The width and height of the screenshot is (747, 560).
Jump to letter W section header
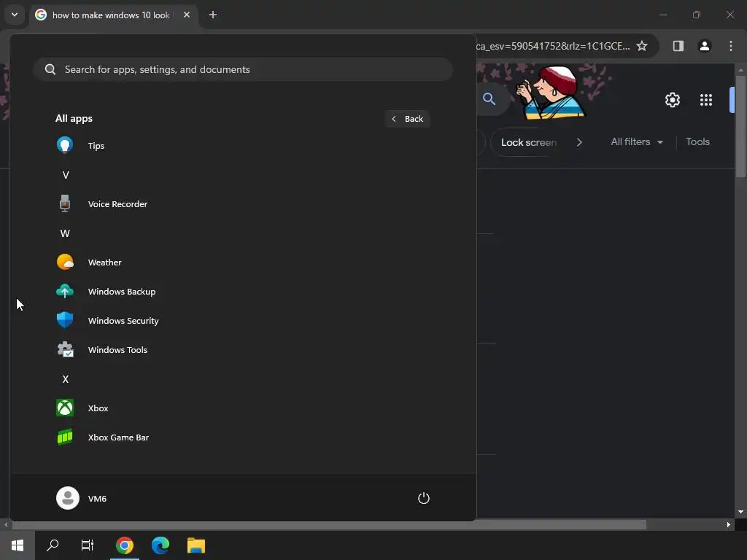(x=65, y=233)
